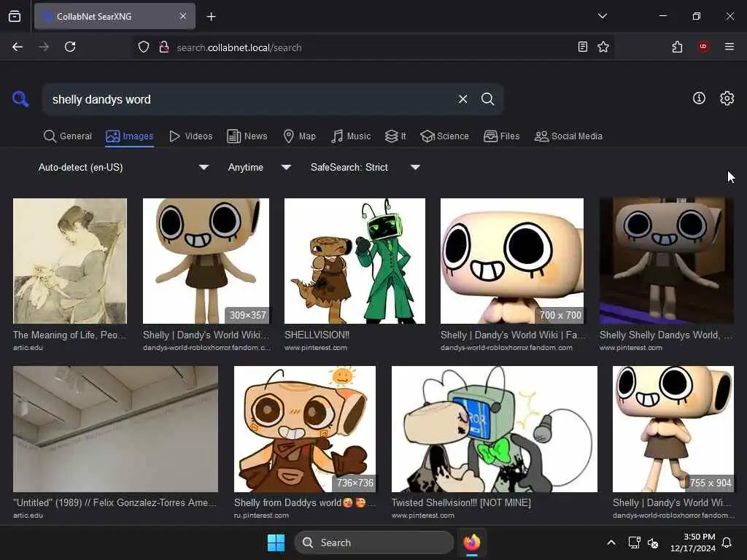The height and width of the screenshot is (560, 747).
Task: Switch to the Map tab
Action: coord(300,136)
